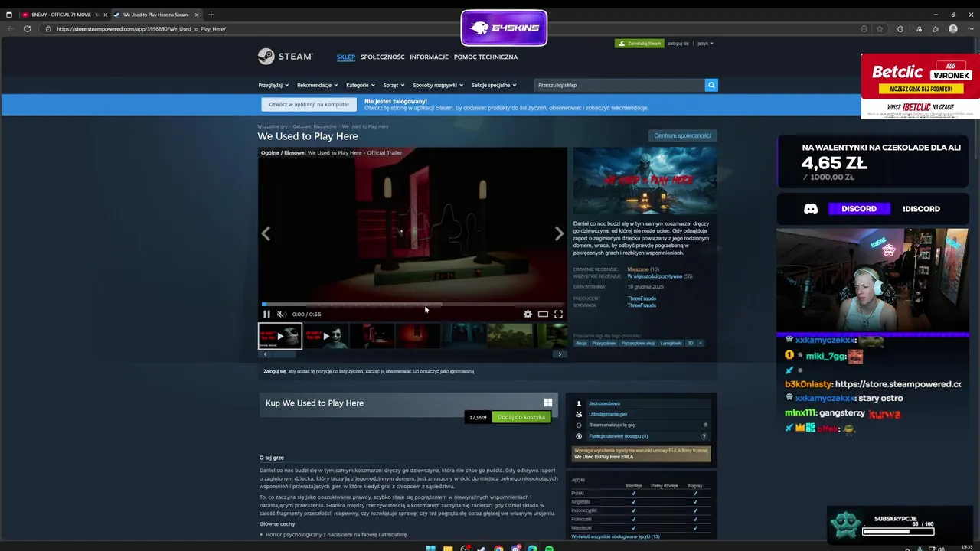The height and width of the screenshot is (551, 980).
Task: Open the video player settings gear
Action: tap(528, 314)
